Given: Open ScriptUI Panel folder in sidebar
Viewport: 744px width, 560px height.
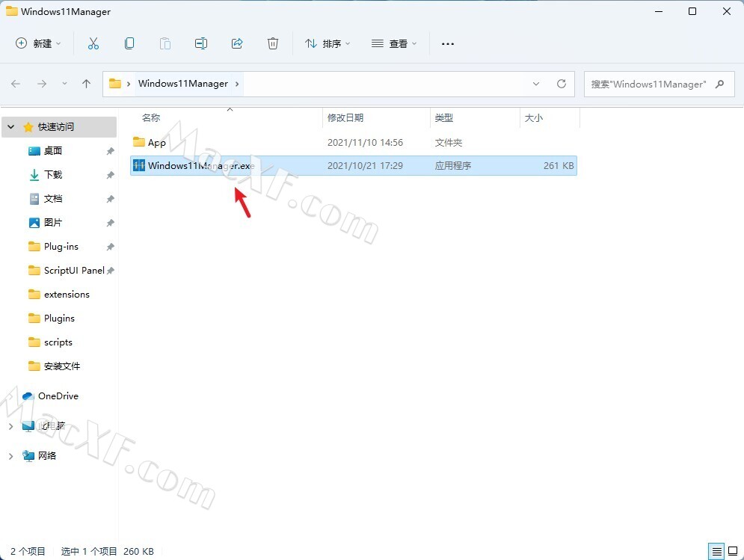Looking at the screenshot, I should click(74, 271).
